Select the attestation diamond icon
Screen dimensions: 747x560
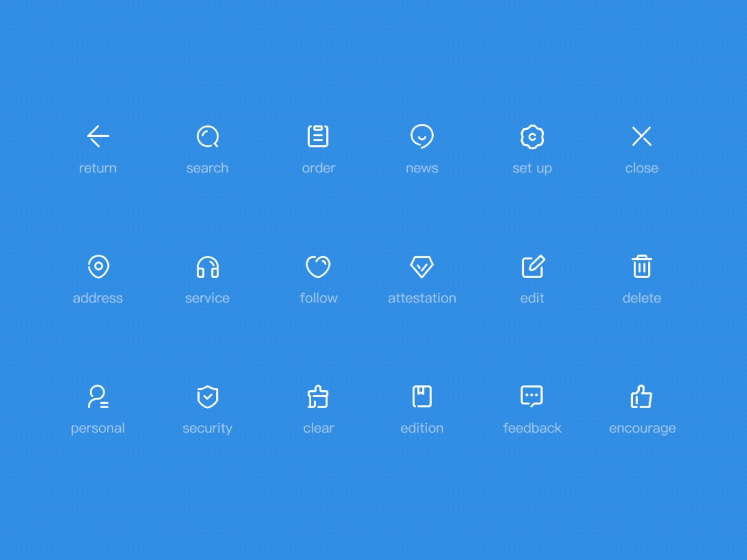point(422,268)
